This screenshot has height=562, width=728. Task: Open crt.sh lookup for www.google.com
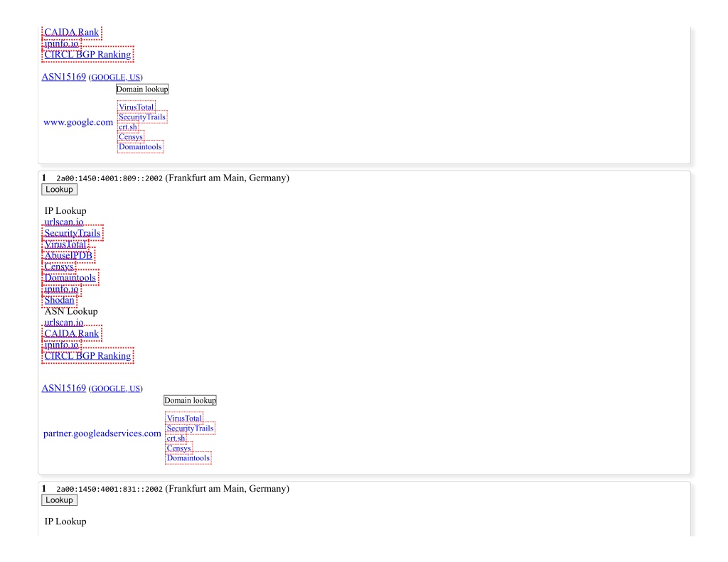tap(128, 126)
